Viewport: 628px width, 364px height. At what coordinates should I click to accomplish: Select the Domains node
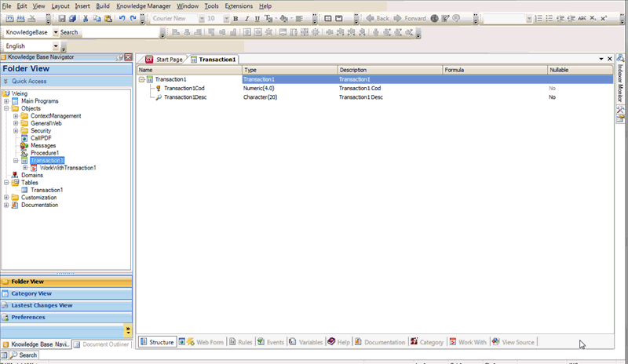pyautogui.click(x=32, y=175)
